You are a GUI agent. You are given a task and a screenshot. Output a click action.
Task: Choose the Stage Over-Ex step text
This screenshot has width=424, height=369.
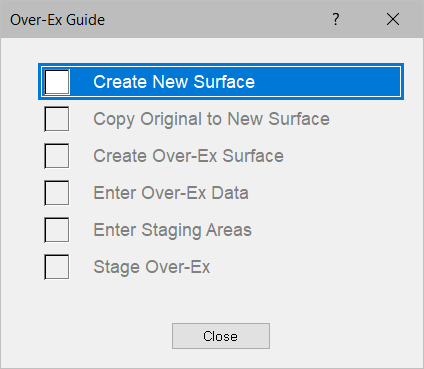point(152,267)
